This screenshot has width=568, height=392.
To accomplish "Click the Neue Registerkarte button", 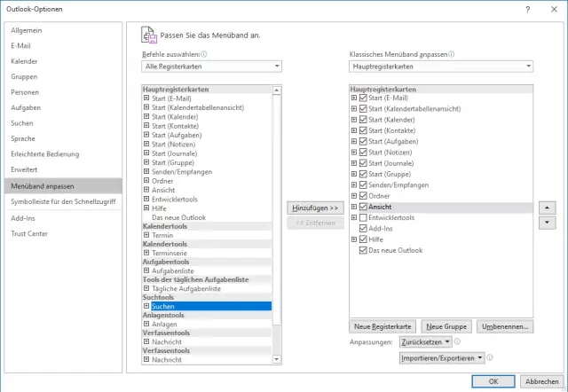I will 383,326.
